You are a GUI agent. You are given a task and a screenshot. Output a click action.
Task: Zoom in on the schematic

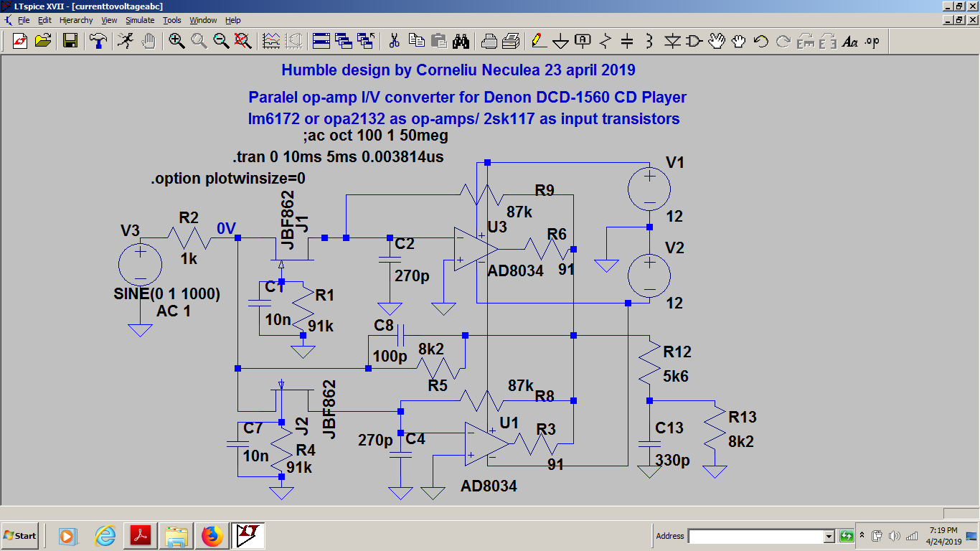[x=176, y=41]
